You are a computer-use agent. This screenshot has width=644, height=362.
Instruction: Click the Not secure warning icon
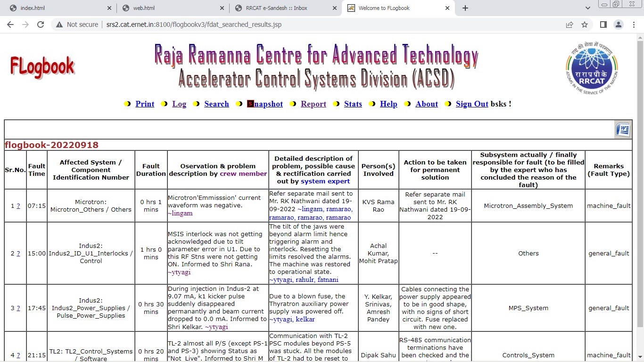click(59, 25)
